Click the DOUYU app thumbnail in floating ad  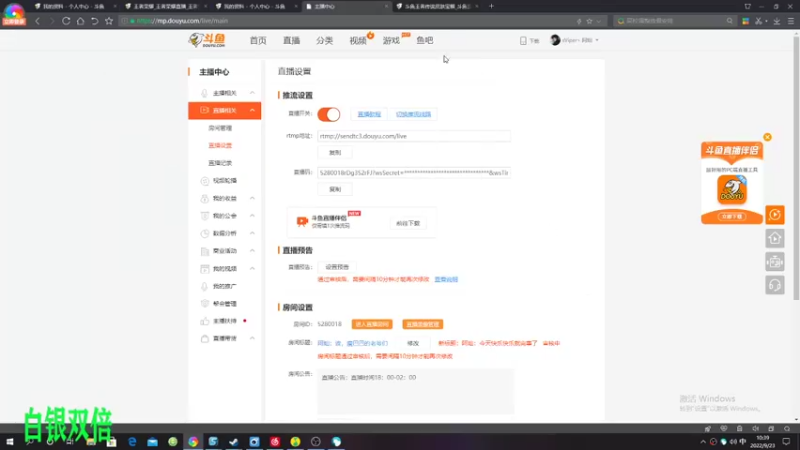pos(732,190)
